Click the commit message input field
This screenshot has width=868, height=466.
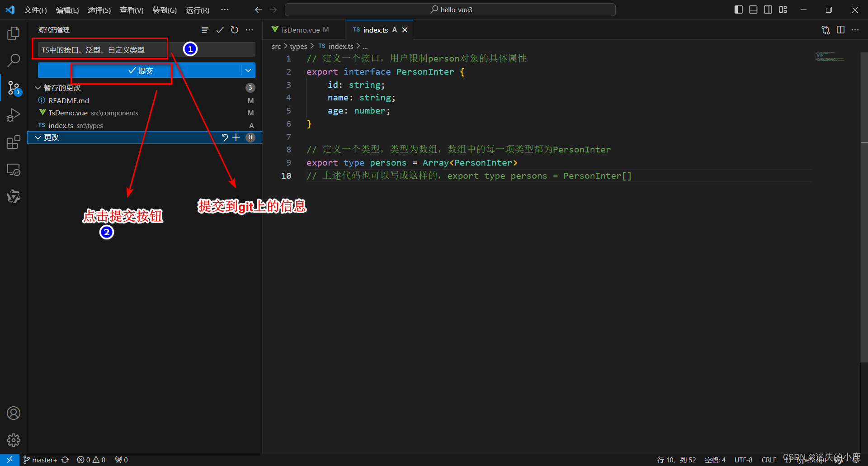coord(146,50)
